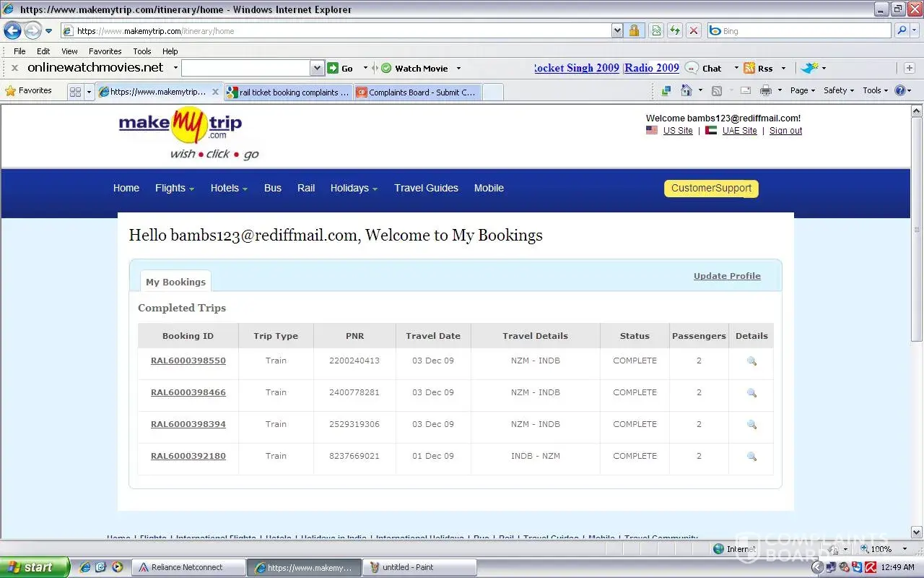Switch to Complaints Board browser tab
The image size is (924, 578).
coord(417,92)
